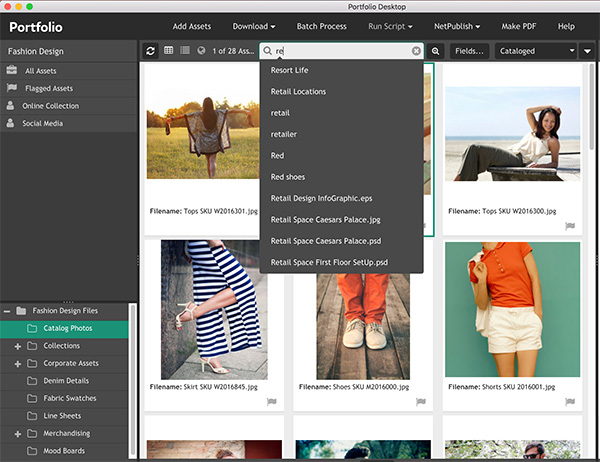
Task: Choose the Red shoes suggestion
Action: point(341,177)
